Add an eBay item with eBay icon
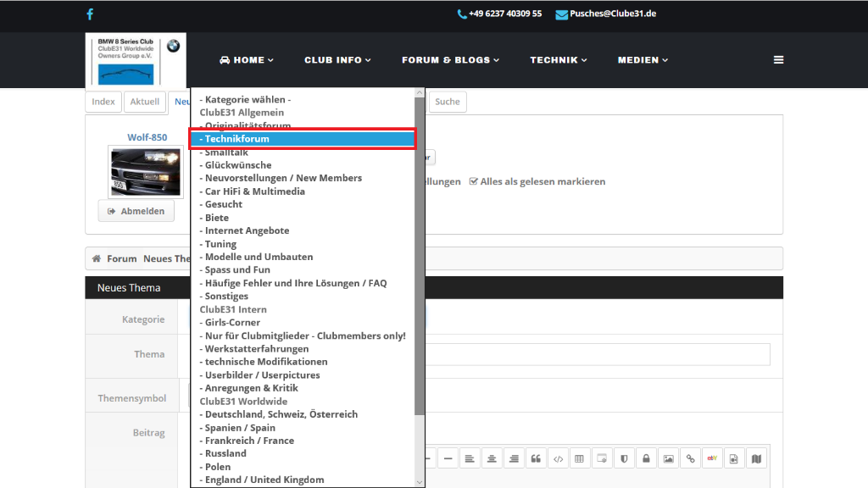 pyautogui.click(x=712, y=459)
